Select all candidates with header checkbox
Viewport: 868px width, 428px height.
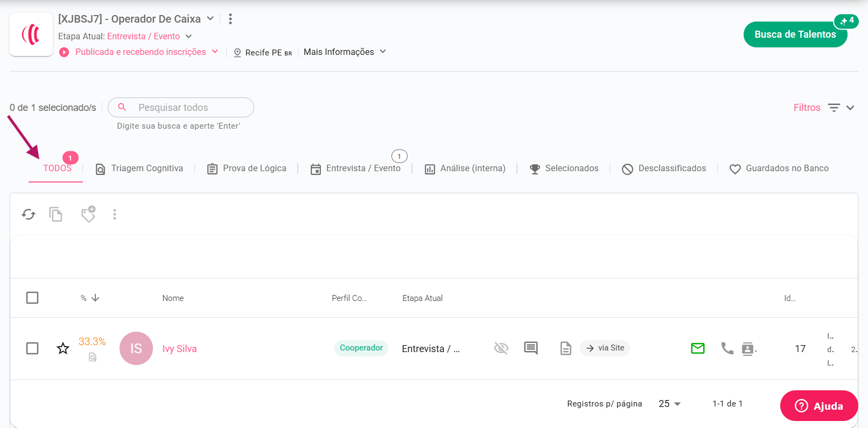(32, 298)
